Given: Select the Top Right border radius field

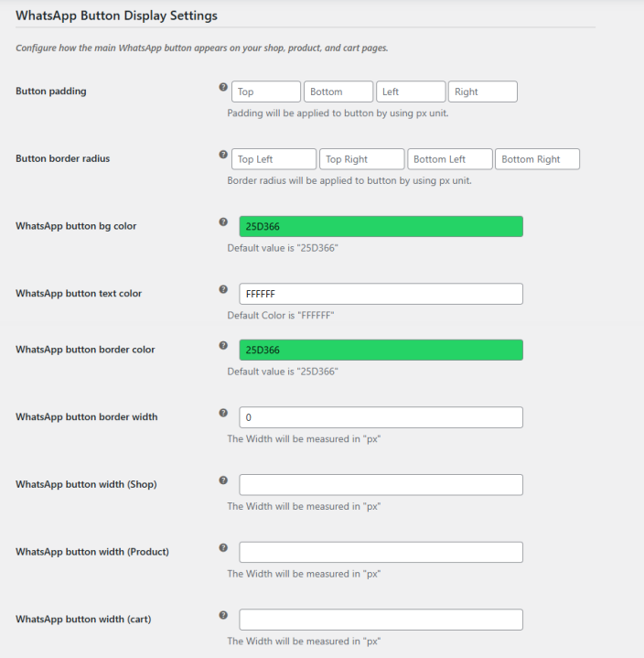Looking at the screenshot, I should point(362,159).
